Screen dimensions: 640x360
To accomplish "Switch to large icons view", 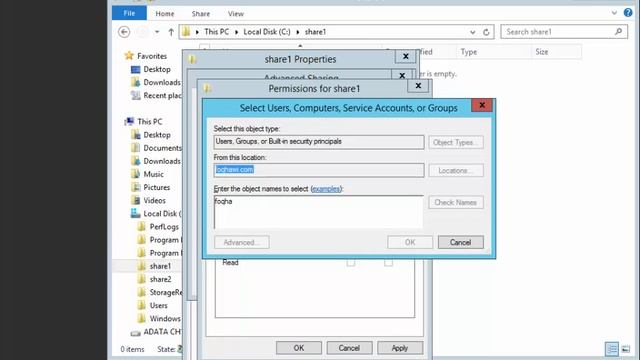I will (x=625, y=349).
